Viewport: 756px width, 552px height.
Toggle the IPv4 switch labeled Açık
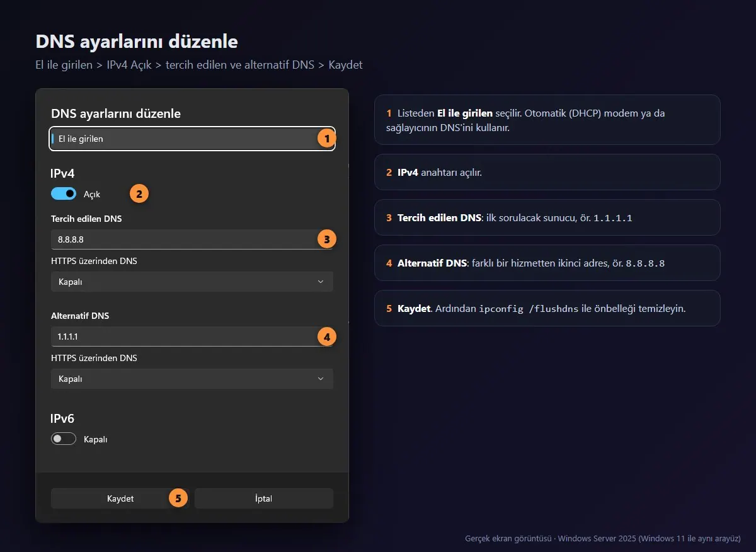[x=64, y=194]
